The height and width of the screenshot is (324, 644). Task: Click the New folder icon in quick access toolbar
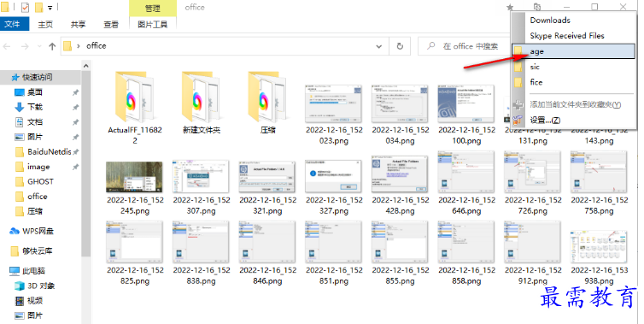coord(39,8)
